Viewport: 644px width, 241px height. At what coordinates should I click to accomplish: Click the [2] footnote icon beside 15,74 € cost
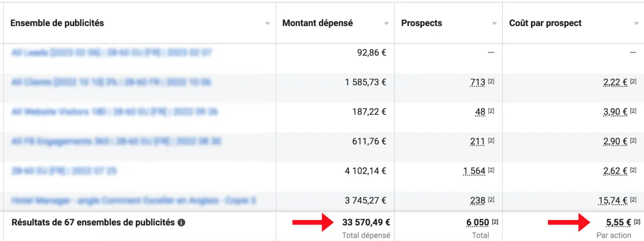coord(633,201)
